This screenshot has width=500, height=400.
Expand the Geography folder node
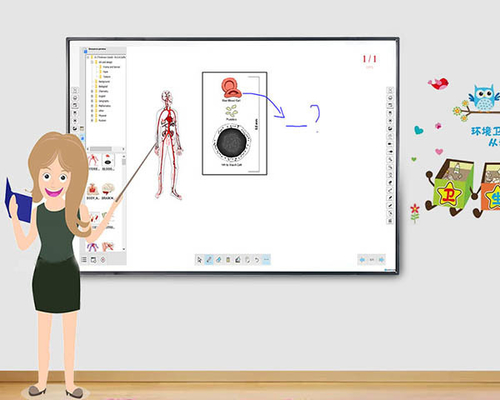click(x=92, y=101)
